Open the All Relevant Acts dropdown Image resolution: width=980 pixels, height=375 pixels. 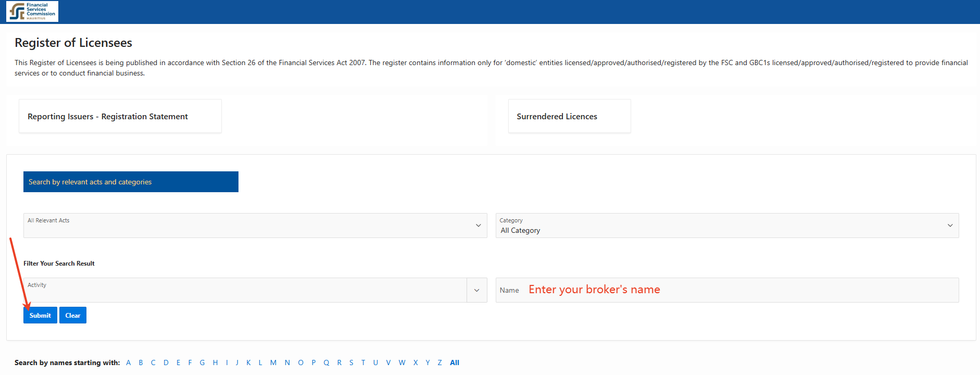click(x=255, y=226)
